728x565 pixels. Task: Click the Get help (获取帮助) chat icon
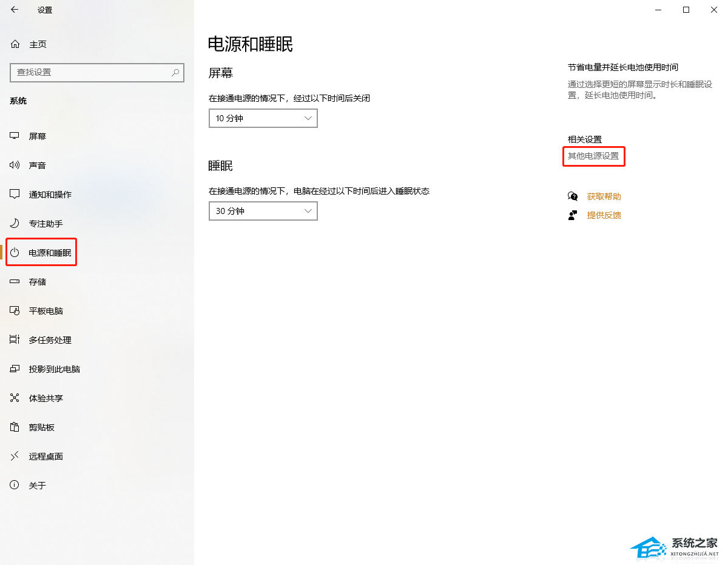coord(573,196)
